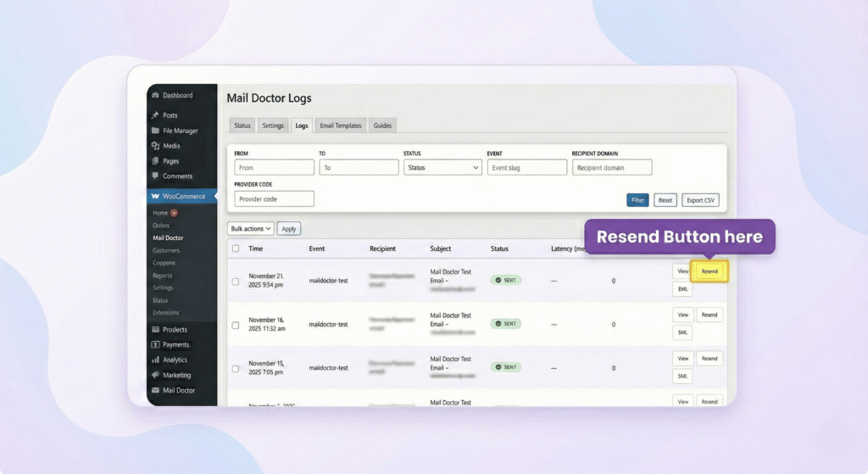Click the Marketing megaphone icon
868x474 pixels.
click(155, 375)
